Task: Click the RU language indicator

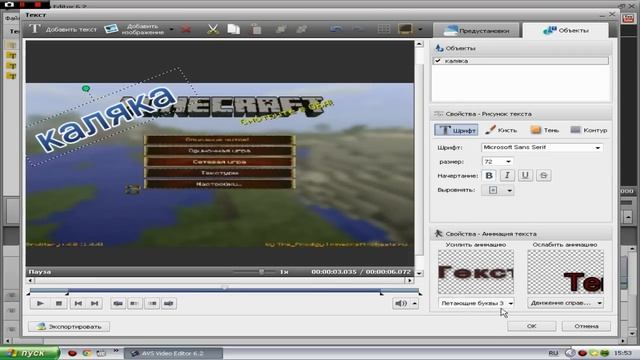Action: point(553,353)
